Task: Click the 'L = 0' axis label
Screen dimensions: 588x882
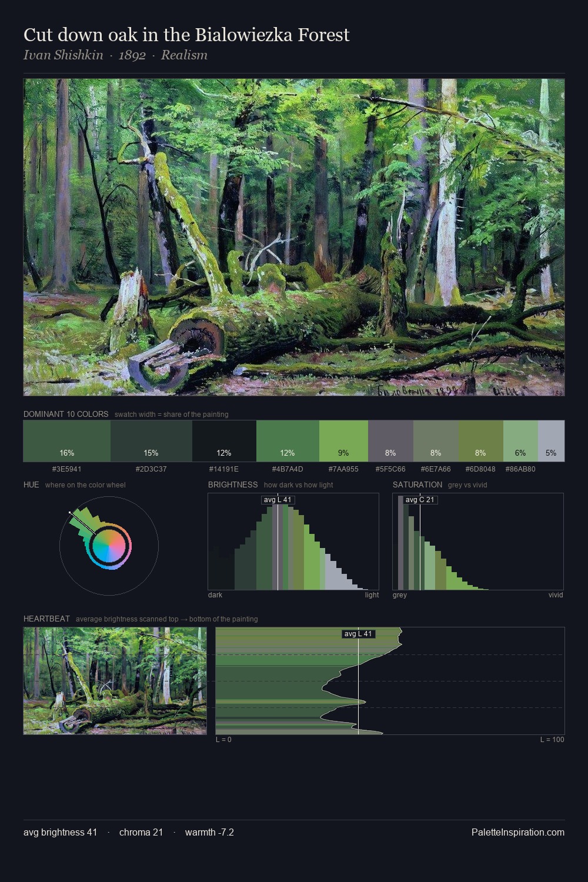Action: coord(223,740)
